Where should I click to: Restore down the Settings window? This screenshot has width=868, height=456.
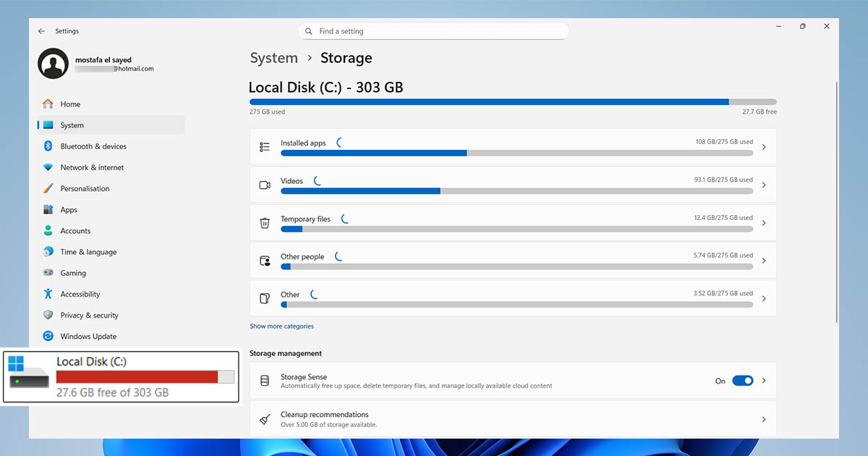802,26
